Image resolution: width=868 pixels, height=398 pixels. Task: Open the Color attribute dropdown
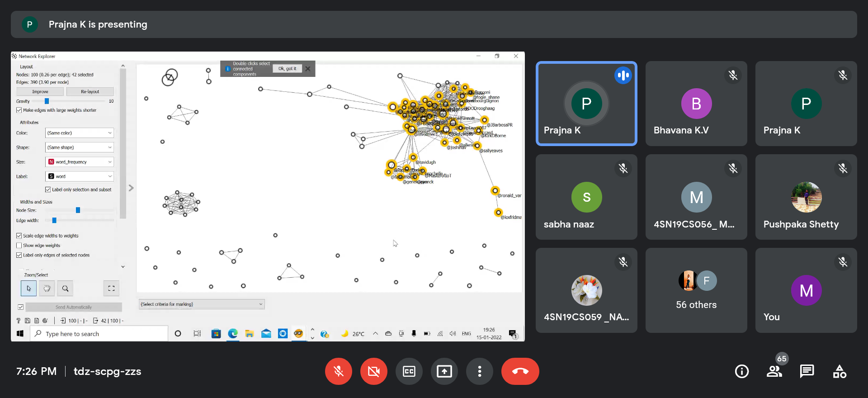point(80,133)
